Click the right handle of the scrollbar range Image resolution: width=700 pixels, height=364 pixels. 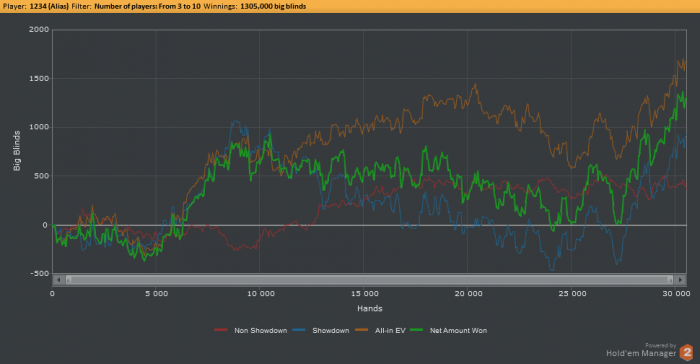[x=670, y=280]
